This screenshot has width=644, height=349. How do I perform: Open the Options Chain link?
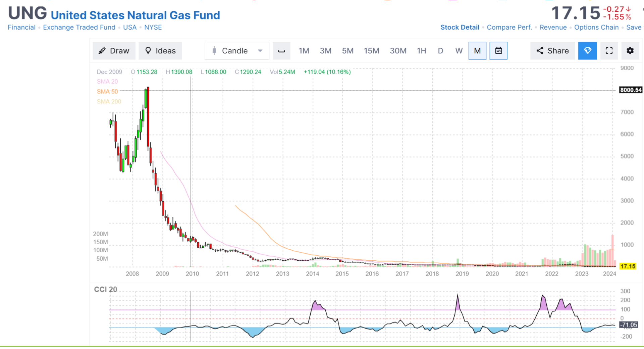point(596,28)
